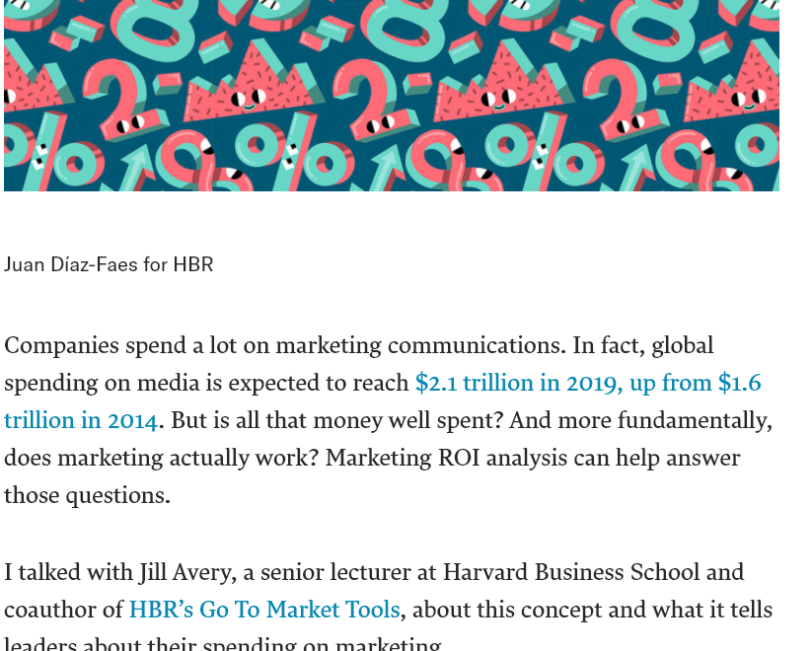This screenshot has height=651, width=812.
Task: Click the "Juan Díaz-Faes for HBR" caption
Action: point(109,264)
